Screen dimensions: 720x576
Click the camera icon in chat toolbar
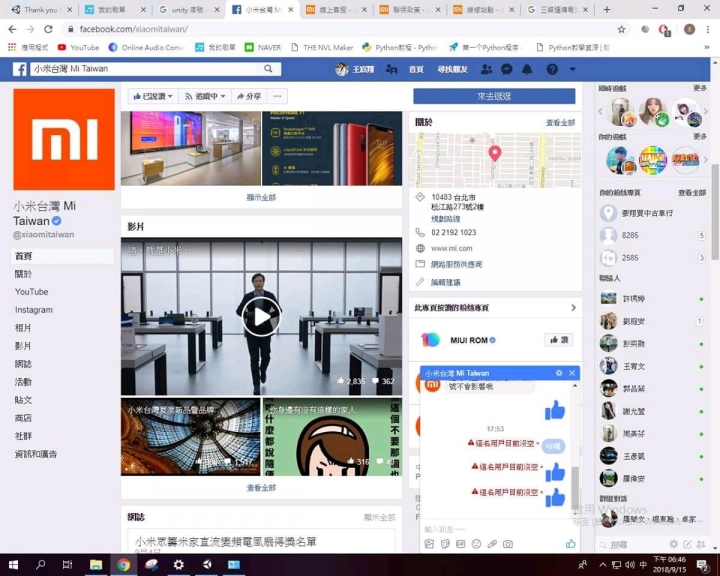tap(507, 544)
